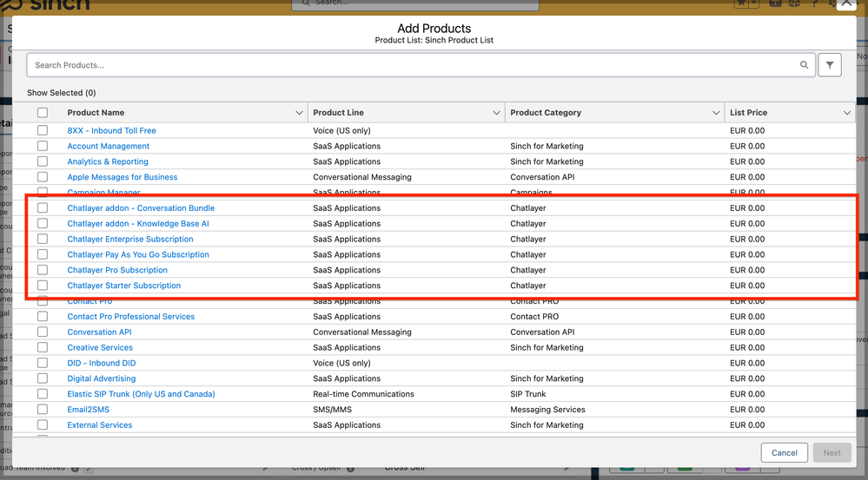This screenshot has height=480, width=868.
Task: Open List Price column dropdown
Action: (846, 113)
